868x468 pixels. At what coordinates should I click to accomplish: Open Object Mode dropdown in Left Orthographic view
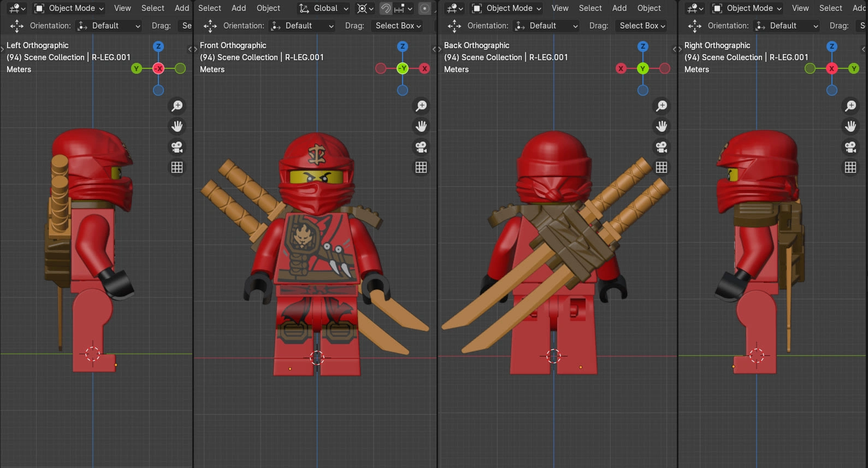[x=69, y=8]
